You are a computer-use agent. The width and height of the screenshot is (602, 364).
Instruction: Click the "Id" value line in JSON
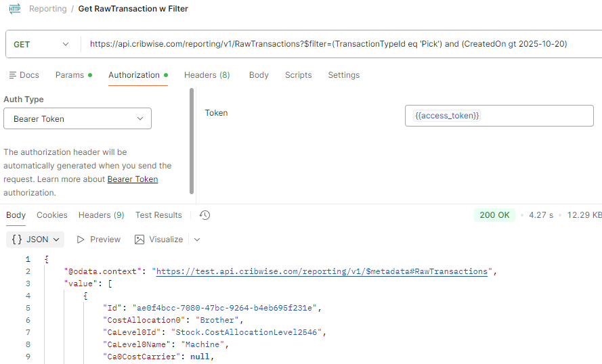click(x=213, y=308)
